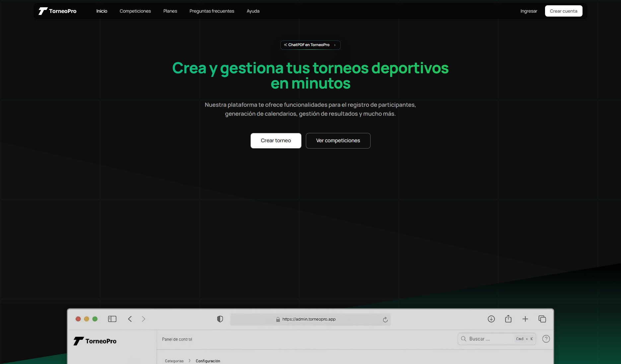Toggle the browser sidebar icon
Viewport: 621px width, 364px height.
112,319
